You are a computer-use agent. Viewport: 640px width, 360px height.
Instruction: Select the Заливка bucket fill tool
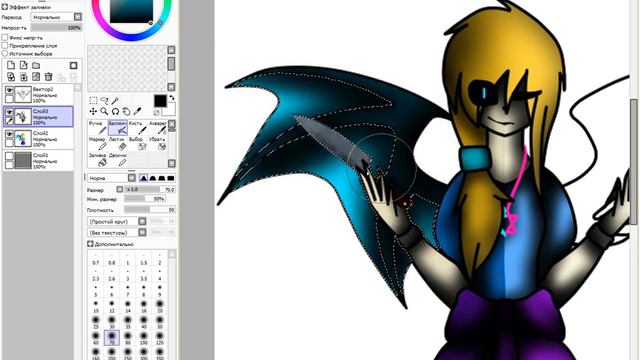pyautogui.click(x=97, y=160)
